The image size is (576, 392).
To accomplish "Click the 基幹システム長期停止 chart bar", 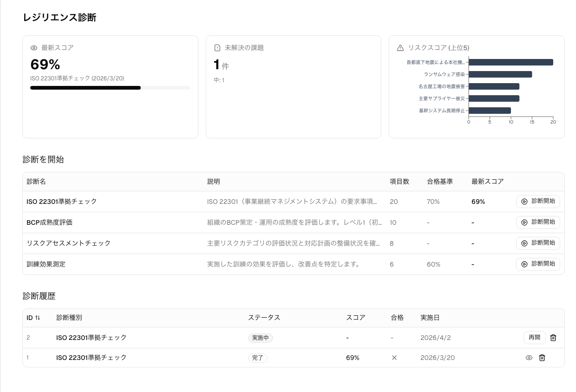I will point(490,111).
